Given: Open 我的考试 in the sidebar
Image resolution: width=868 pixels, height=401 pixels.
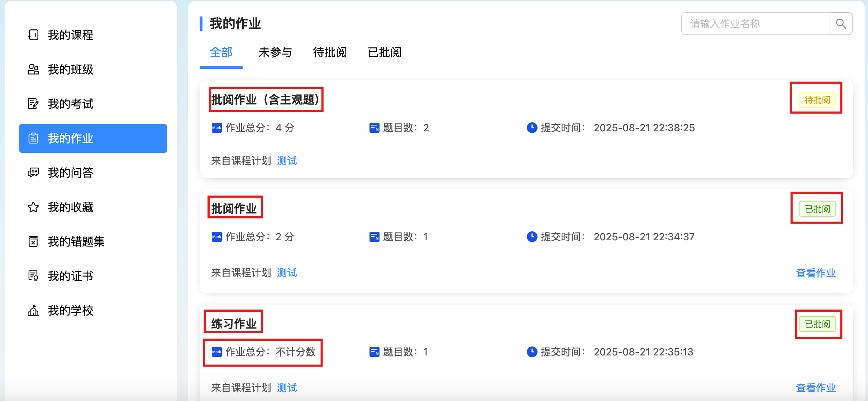Looking at the screenshot, I should pos(70,104).
